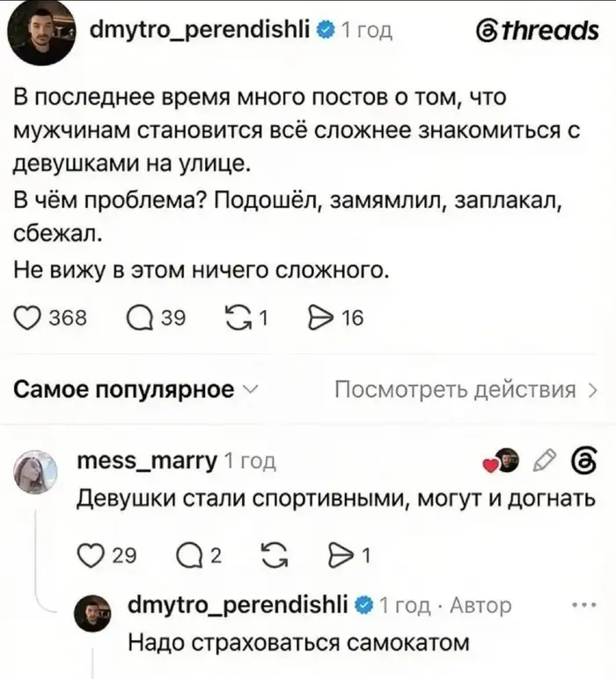The height and width of the screenshot is (679, 616).
Task: Click mess_marry's profile avatar
Action: tap(36, 471)
